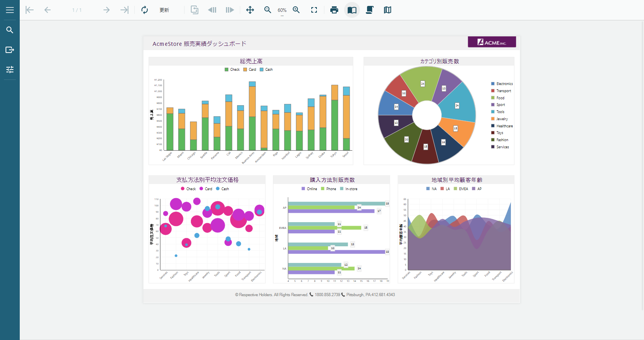
Task: Click the AP label on horizontal bar chart
Action: pyautogui.click(x=284, y=208)
